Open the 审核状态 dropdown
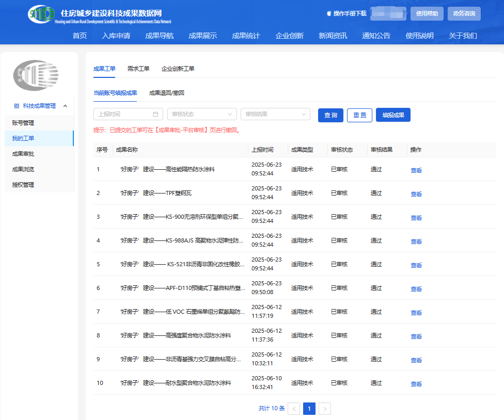 202,114
